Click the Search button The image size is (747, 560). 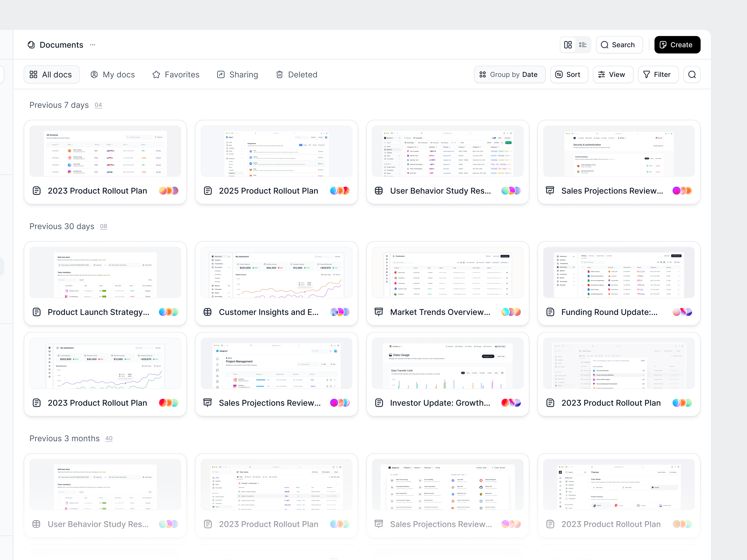pos(619,44)
